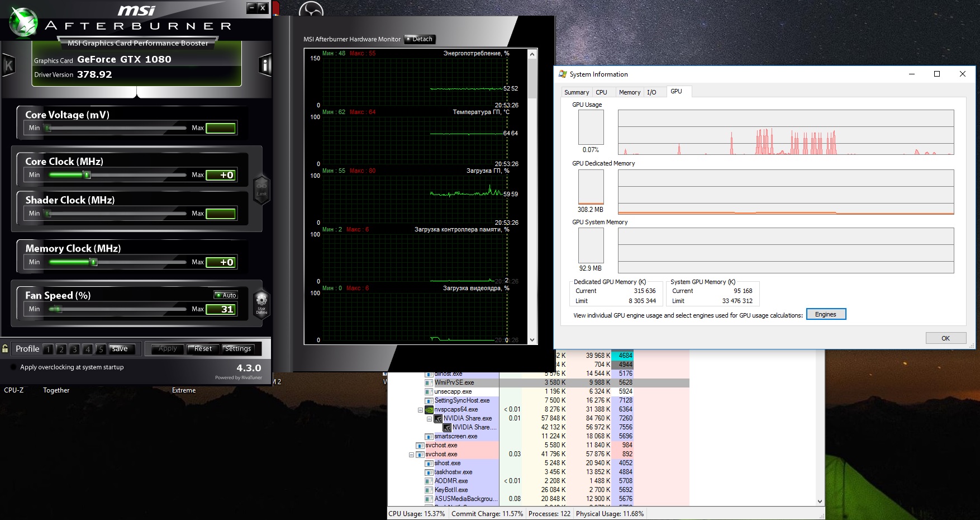This screenshot has height=520, width=980.
Task: Click the Fan Speed value box showing 31
Action: pos(221,309)
